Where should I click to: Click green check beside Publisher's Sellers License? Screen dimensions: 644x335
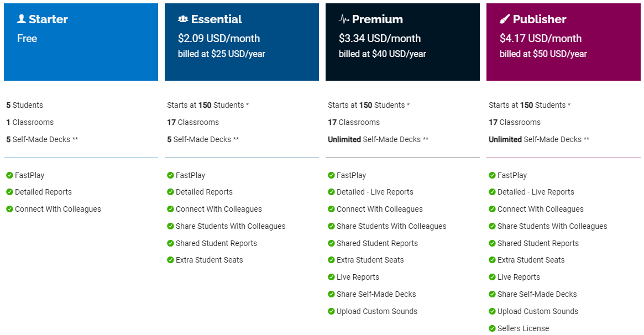492,328
